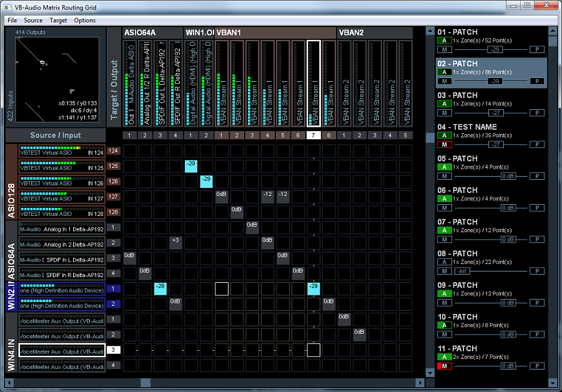562x392 pixels.
Task: Open the Target menu
Action: pos(58,21)
